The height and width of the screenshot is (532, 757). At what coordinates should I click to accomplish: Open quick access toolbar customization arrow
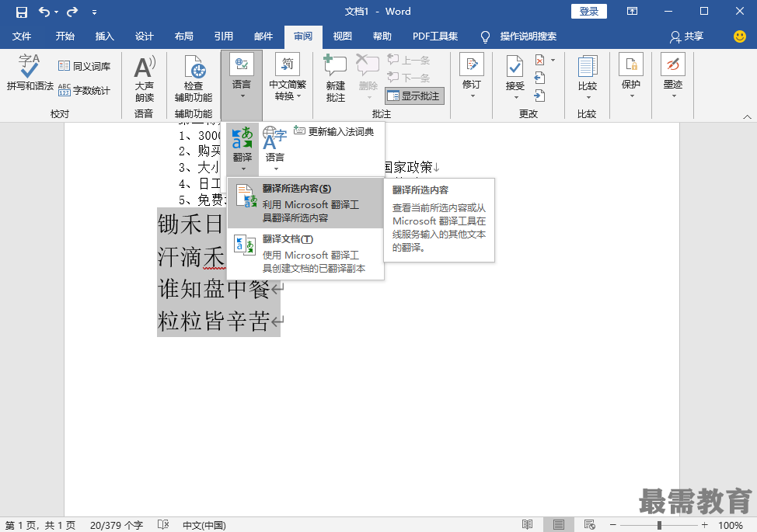95,12
